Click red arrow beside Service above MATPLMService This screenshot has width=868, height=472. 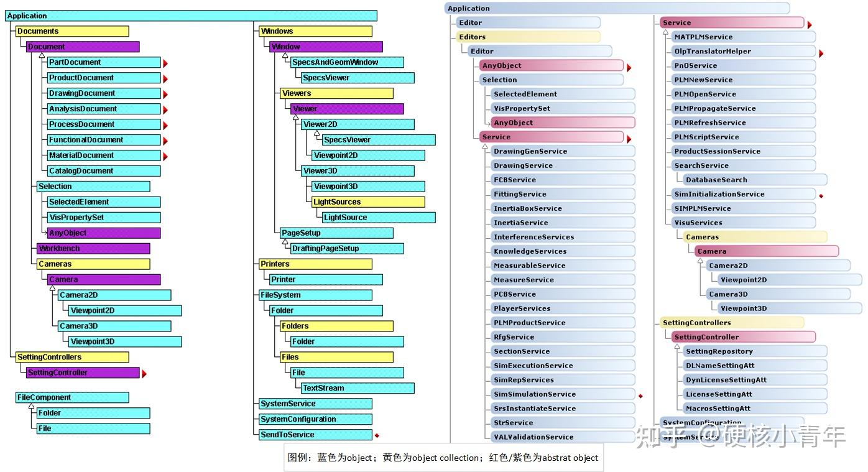[x=810, y=25]
